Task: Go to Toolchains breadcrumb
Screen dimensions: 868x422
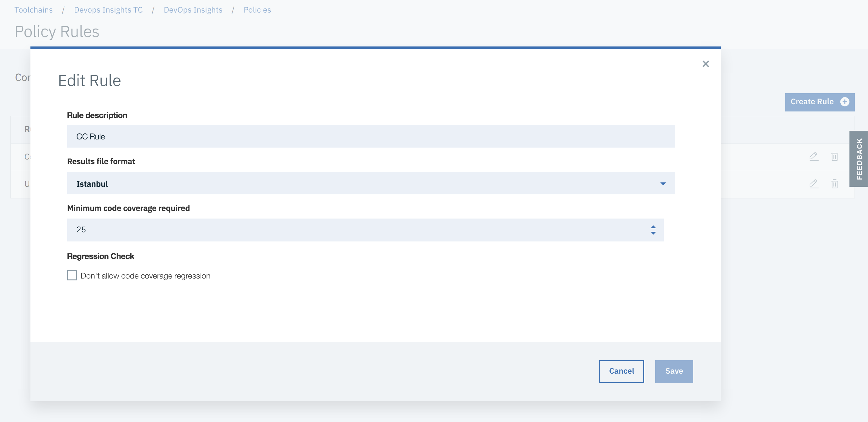Action: pyautogui.click(x=33, y=10)
